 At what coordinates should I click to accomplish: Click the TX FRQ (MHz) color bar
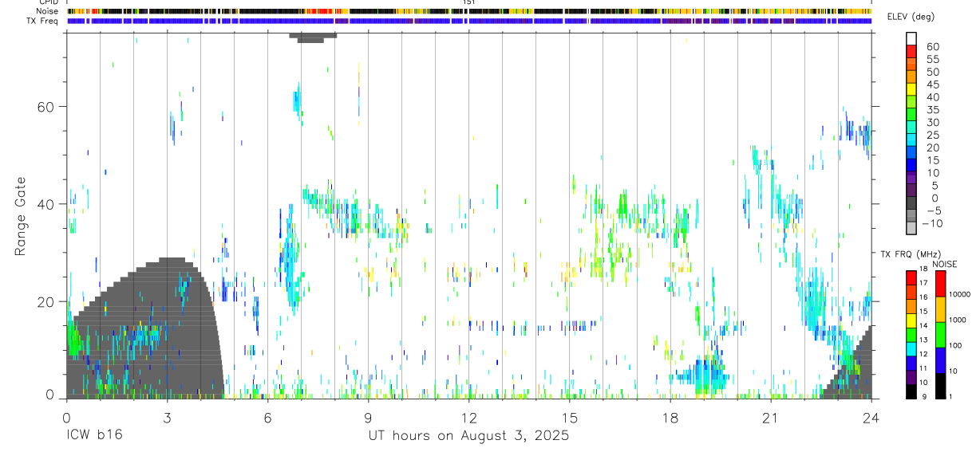click(x=911, y=334)
